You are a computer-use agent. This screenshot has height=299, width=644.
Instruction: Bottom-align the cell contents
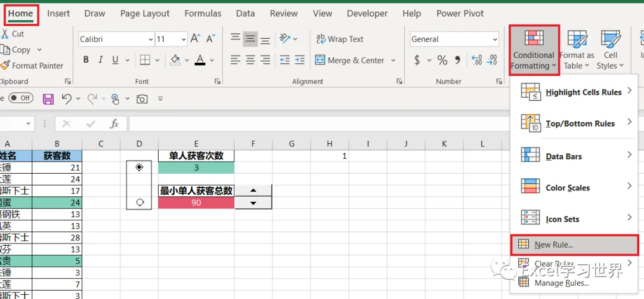265,39
